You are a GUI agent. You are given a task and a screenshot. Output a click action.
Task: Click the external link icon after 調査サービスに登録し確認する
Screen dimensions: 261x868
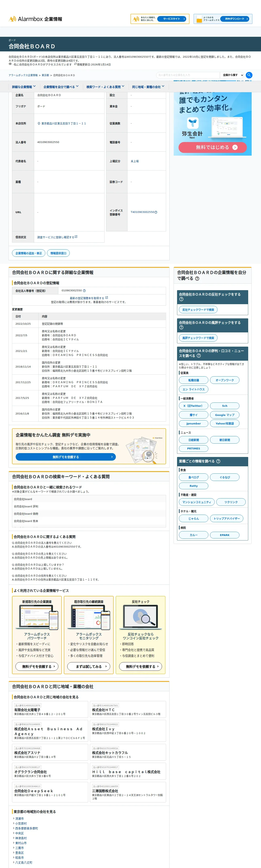pos(76,237)
